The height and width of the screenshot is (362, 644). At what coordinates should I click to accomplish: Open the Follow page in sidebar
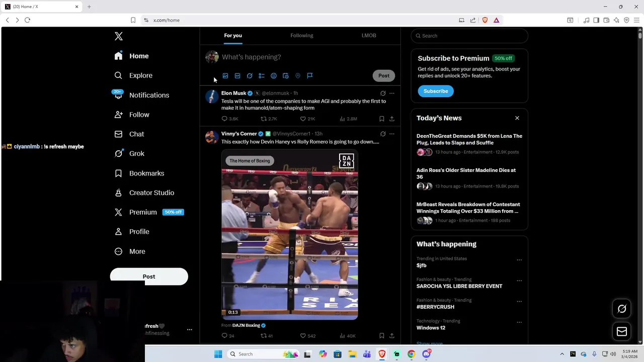(132, 115)
